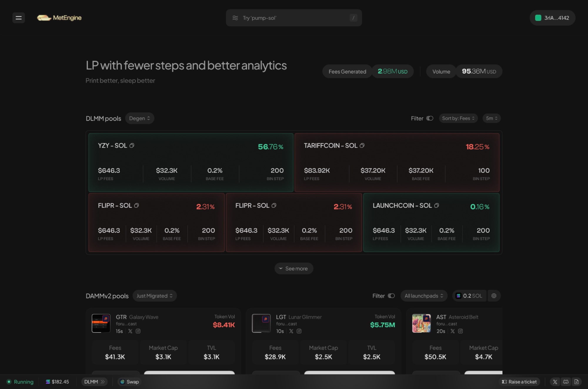Open the Instagram link on the LGT card
Image resolution: width=588 pixels, height=389 pixels.
coord(299,331)
